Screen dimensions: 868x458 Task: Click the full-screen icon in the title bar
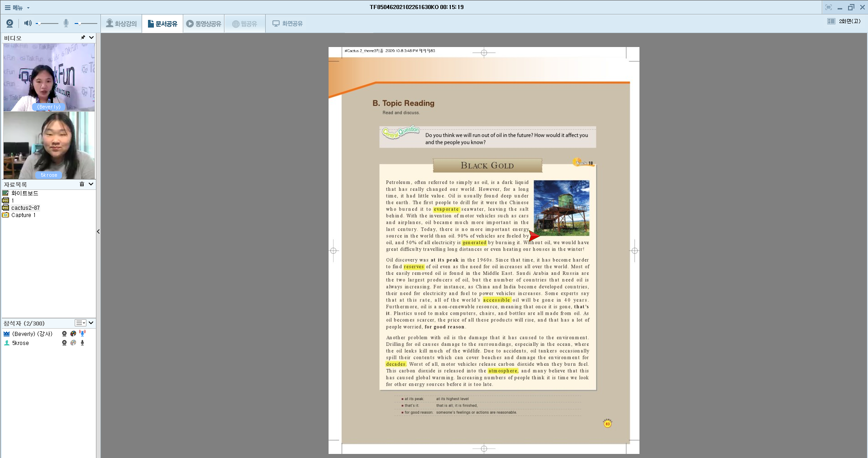(x=828, y=7)
